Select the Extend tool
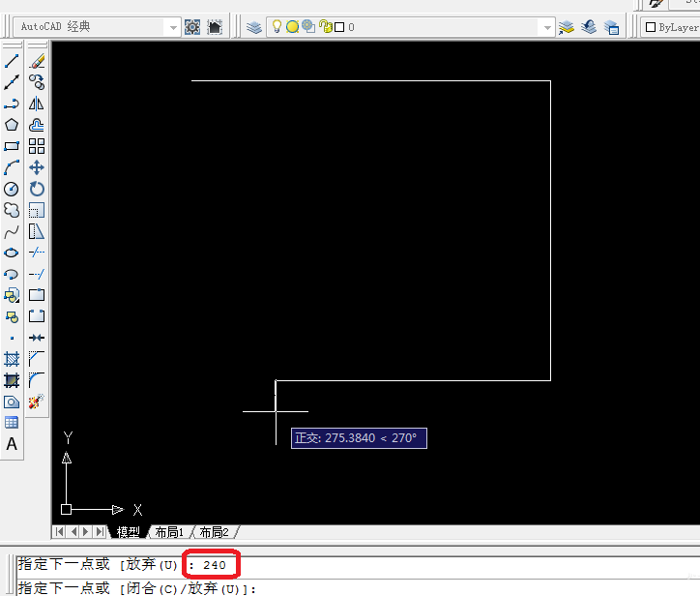This screenshot has height=596, width=700. coord(37,274)
